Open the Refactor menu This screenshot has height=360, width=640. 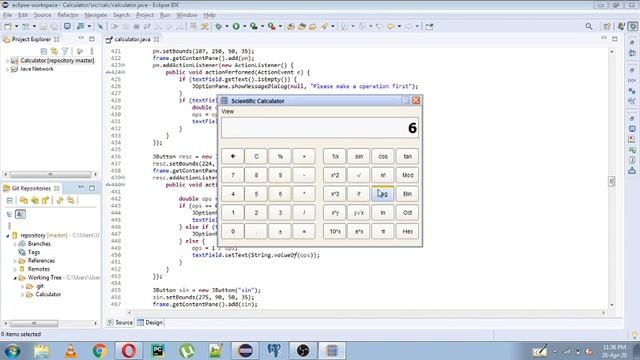point(68,15)
